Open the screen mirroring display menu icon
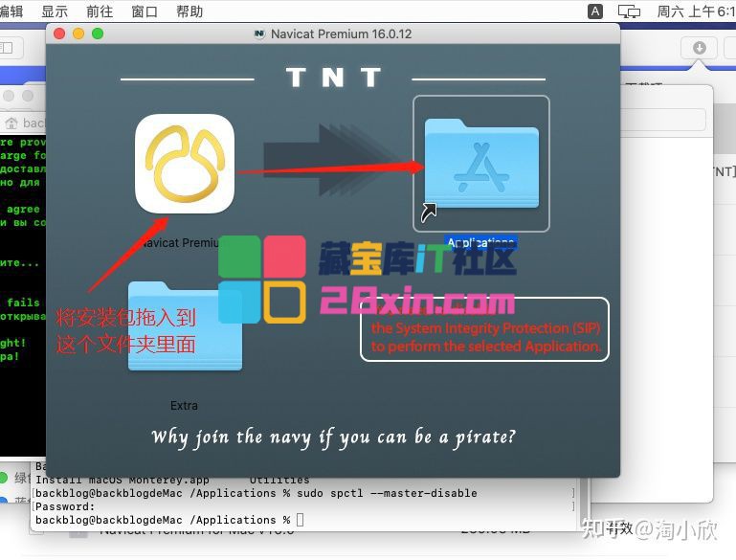 (629, 11)
